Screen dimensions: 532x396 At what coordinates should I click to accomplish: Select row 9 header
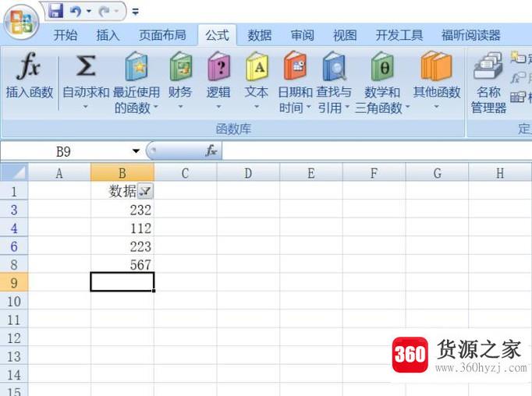pyautogui.click(x=14, y=283)
